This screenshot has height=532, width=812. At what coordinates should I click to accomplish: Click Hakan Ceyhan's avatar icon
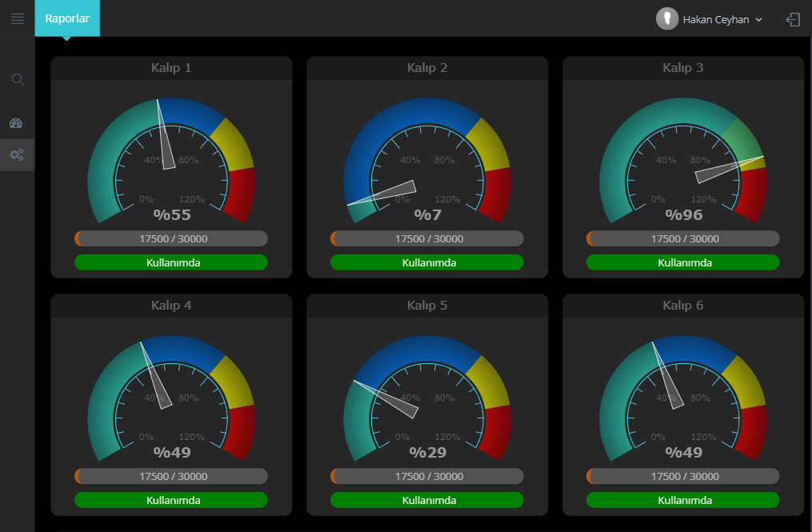tap(666, 19)
